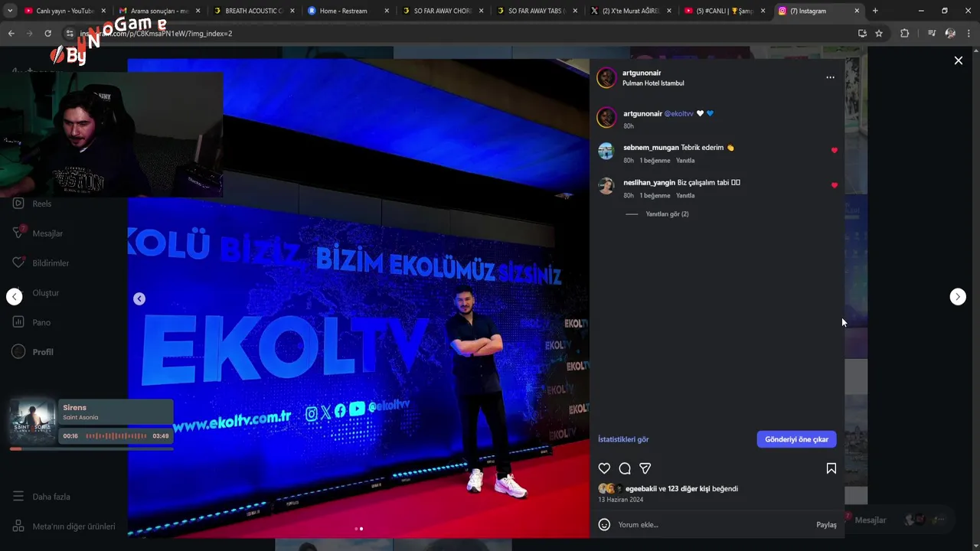980x551 pixels.
Task: Expand 'Yanıtları gör (2)' replies
Action: coord(667,214)
